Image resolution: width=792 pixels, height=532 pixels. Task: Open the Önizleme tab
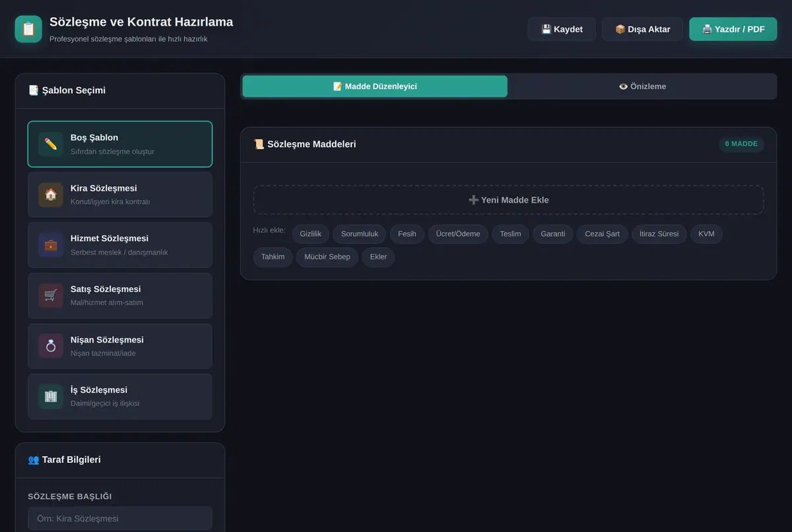click(x=642, y=86)
